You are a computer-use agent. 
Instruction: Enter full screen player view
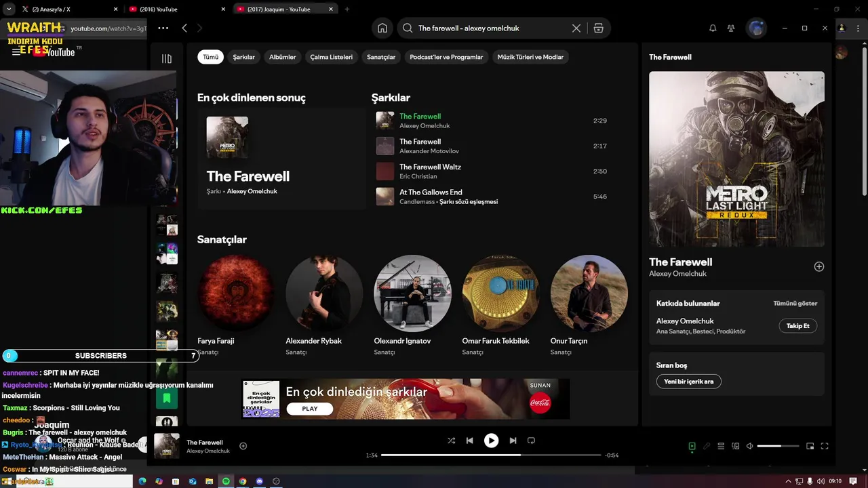tap(825, 446)
